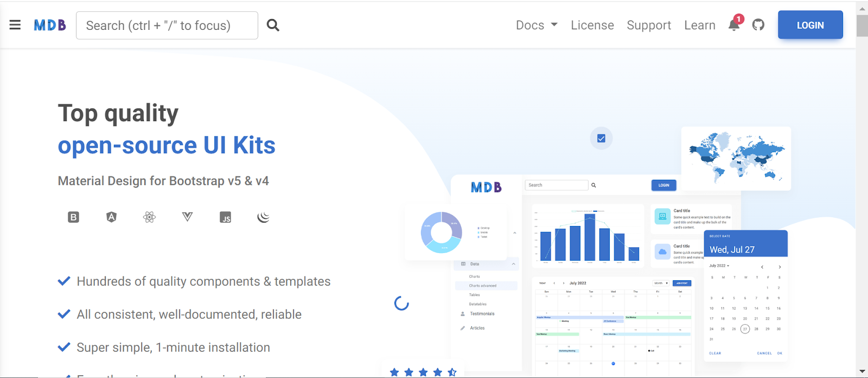
Task: Open the hamburger side menu
Action: pos(15,25)
